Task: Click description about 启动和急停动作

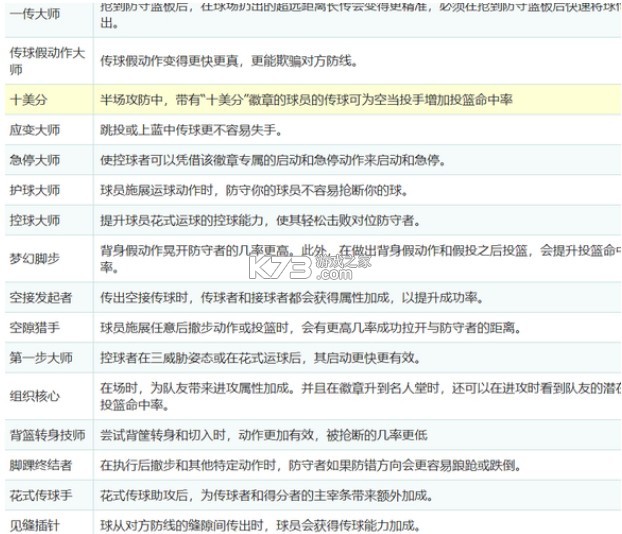Action: (273, 160)
